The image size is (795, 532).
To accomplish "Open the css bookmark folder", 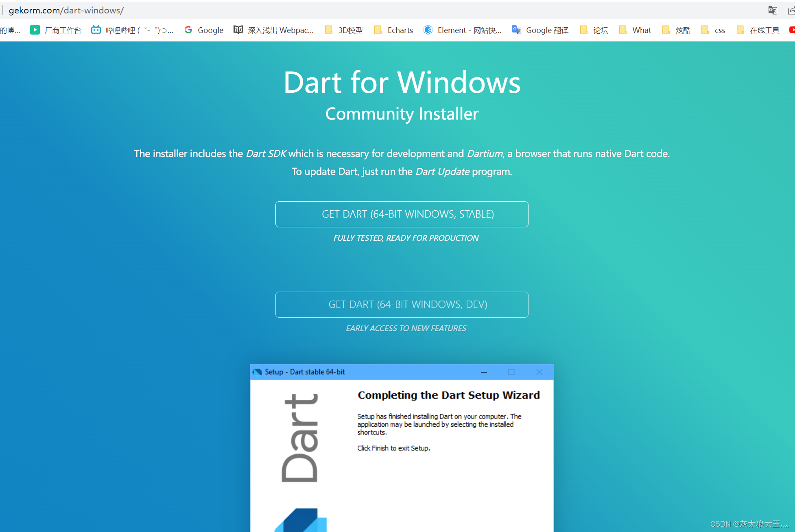I will 713,30.
